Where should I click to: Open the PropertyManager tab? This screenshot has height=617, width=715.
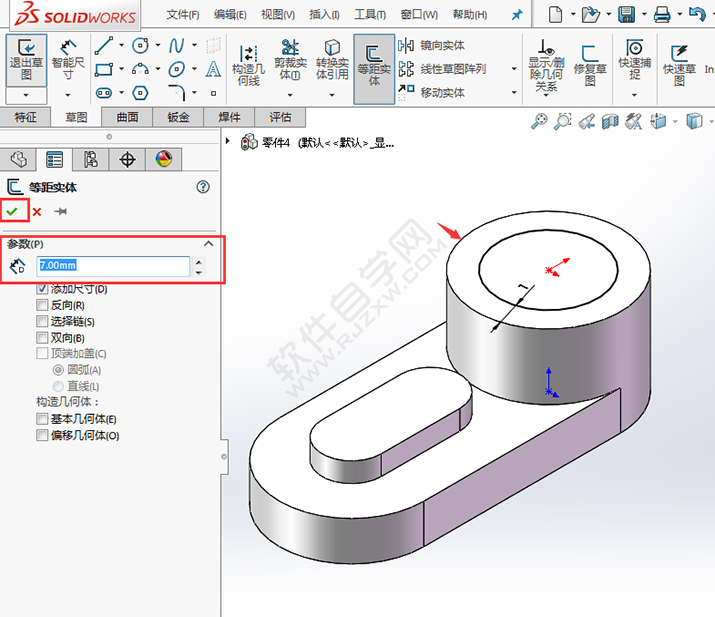click(x=54, y=159)
